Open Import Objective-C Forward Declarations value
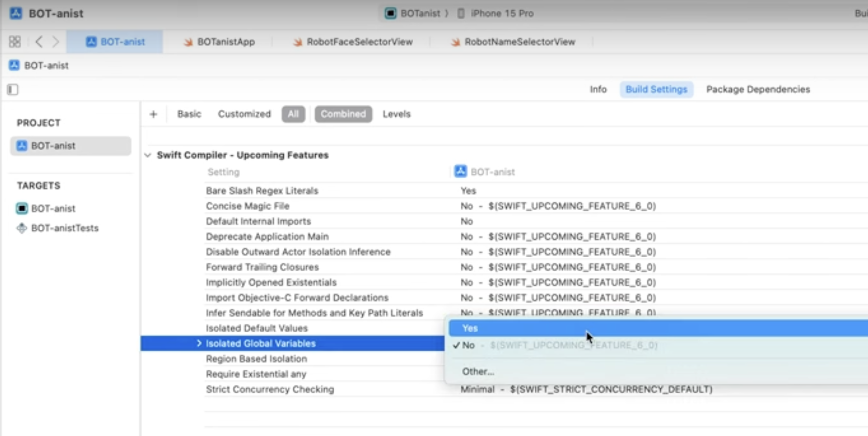 click(558, 297)
